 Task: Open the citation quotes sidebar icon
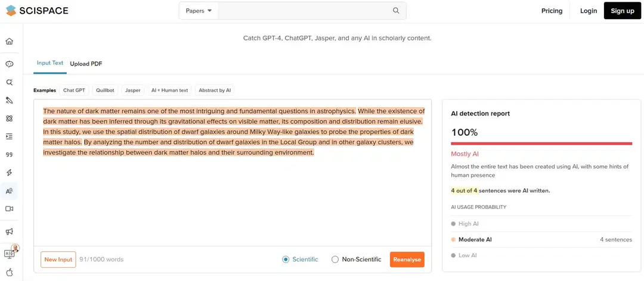9,155
